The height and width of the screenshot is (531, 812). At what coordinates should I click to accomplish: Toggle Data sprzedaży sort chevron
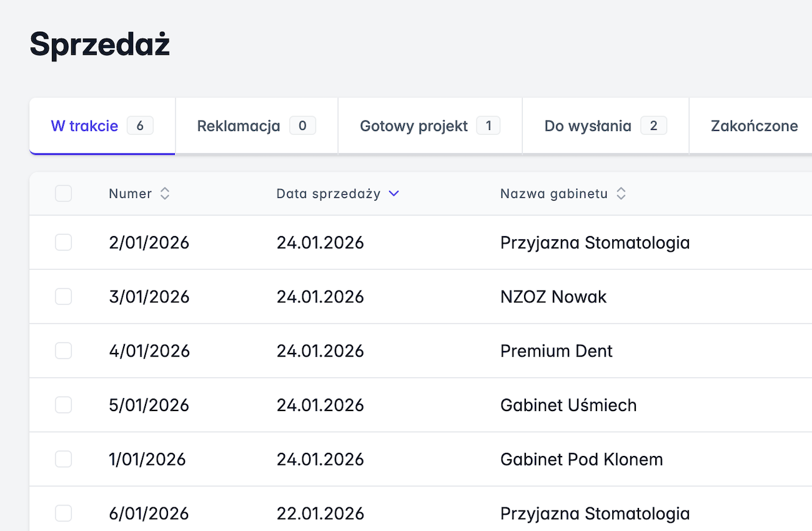pyautogui.click(x=394, y=194)
